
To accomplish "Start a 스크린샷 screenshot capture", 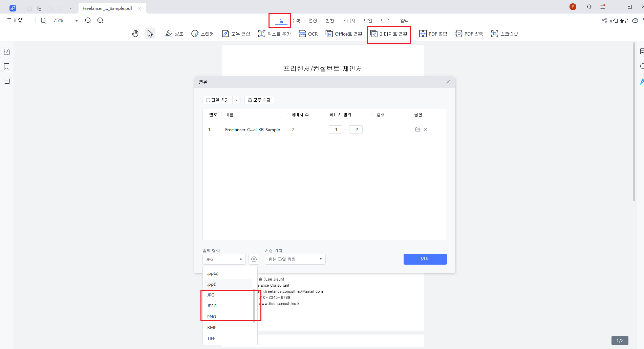I will [x=505, y=34].
